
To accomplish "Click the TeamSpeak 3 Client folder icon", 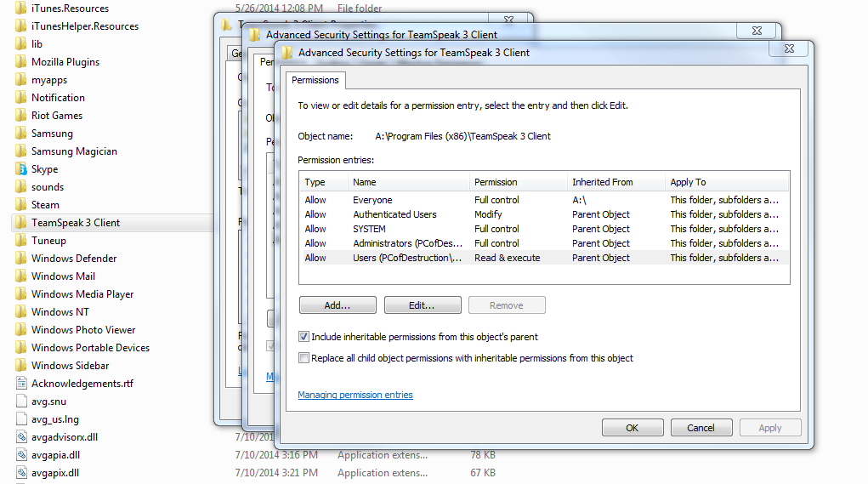I will (21, 223).
